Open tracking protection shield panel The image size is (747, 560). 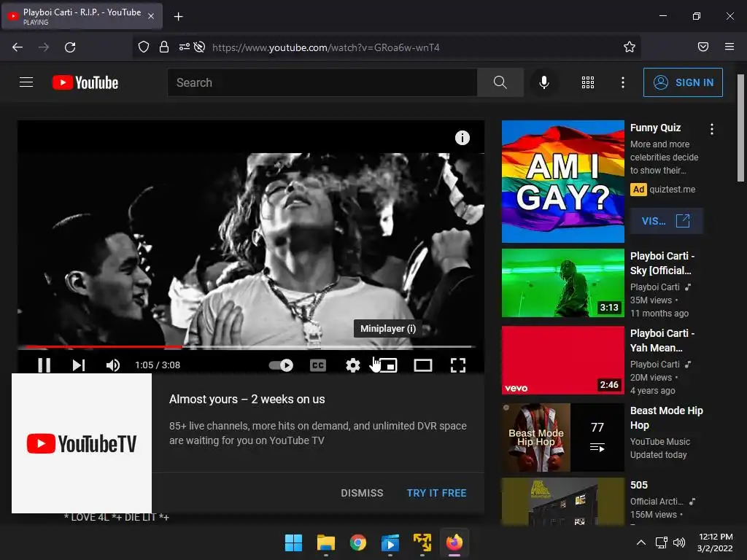[x=144, y=47]
